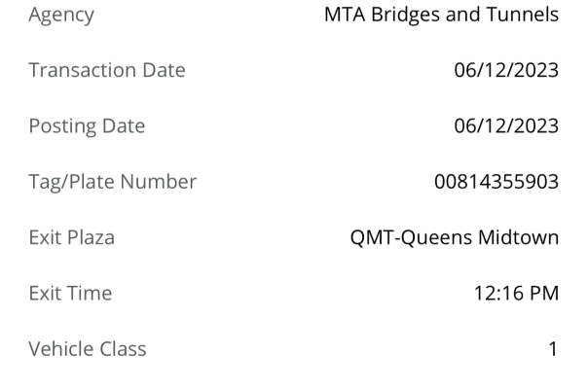Select the vehicle class value 1

point(553,347)
